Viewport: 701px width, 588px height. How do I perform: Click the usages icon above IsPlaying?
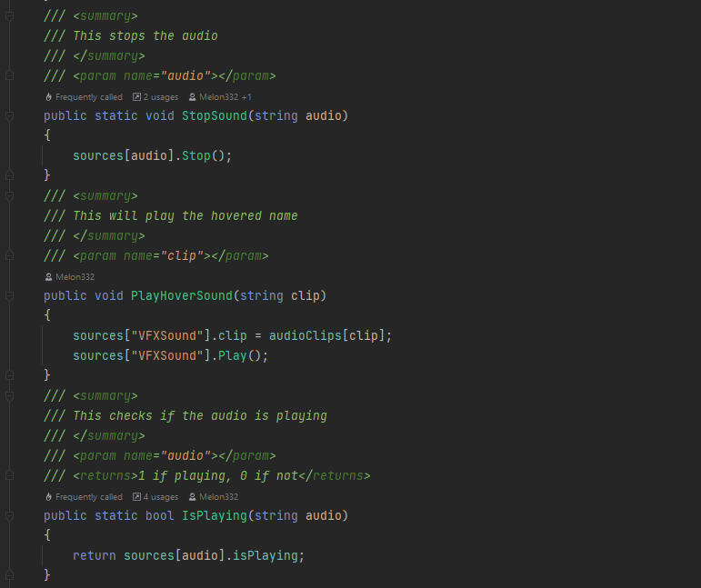pos(136,496)
